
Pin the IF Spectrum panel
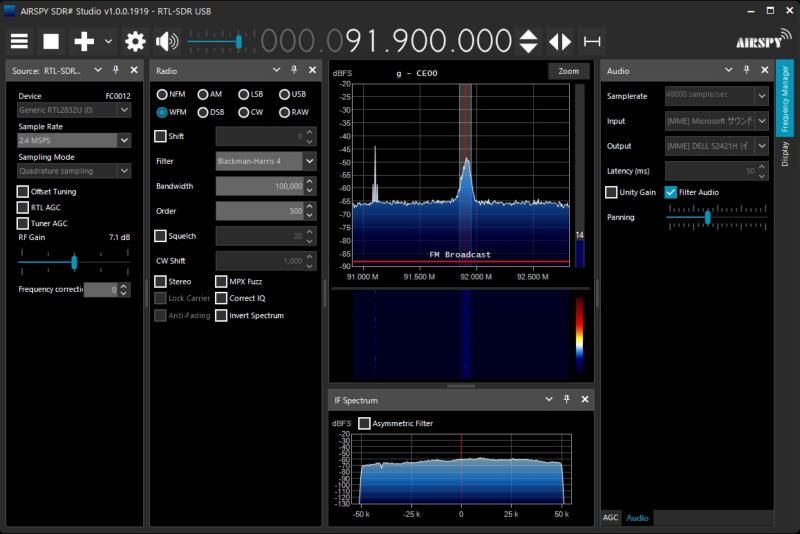pyautogui.click(x=566, y=399)
